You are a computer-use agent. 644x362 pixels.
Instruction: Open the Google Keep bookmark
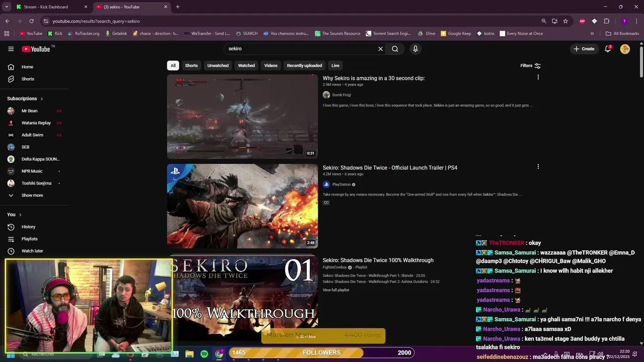[456, 34]
